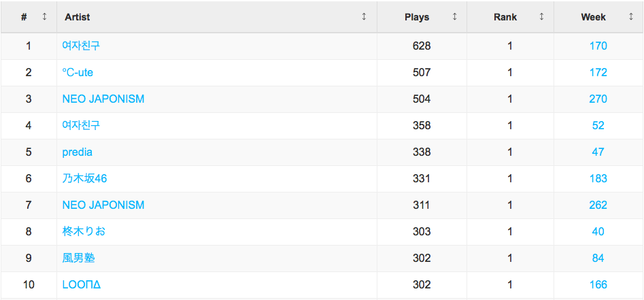Open °C-ute artist link
Viewport: 644px width, 300px height.
[x=78, y=72]
